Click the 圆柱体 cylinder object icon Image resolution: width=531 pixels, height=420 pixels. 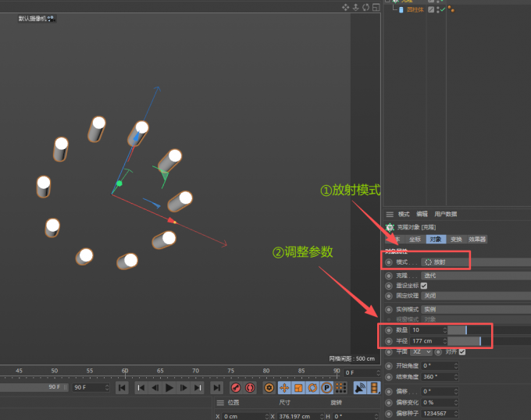coord(401,10)
